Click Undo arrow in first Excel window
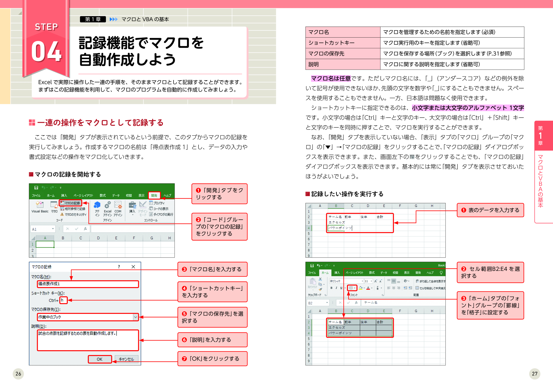553x392 pixels. [x=43, y=188]
